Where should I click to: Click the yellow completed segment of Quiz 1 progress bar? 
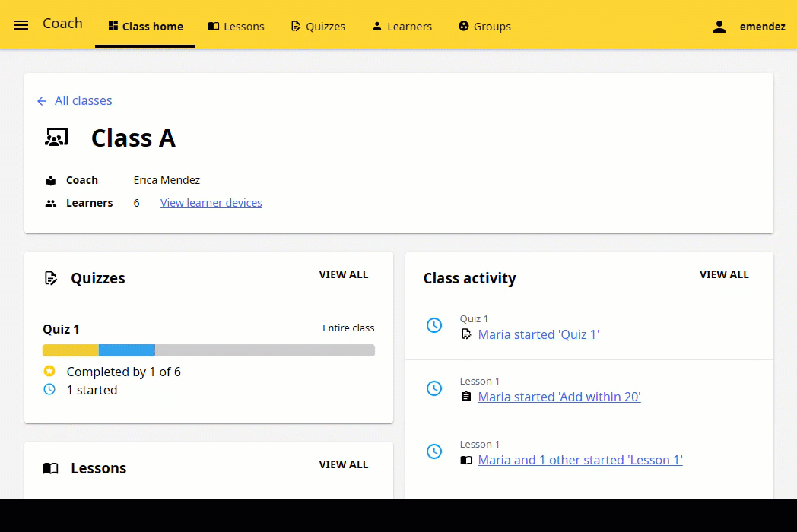click(x=71, y=350)
